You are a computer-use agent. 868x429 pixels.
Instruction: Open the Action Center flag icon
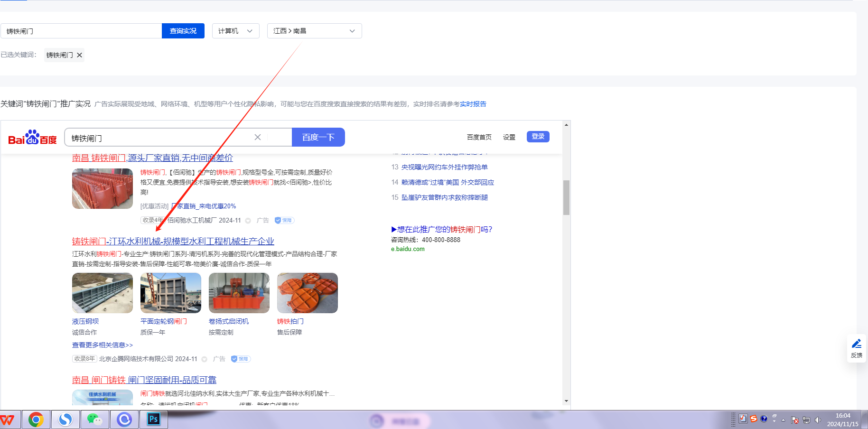tap(795, 420)
